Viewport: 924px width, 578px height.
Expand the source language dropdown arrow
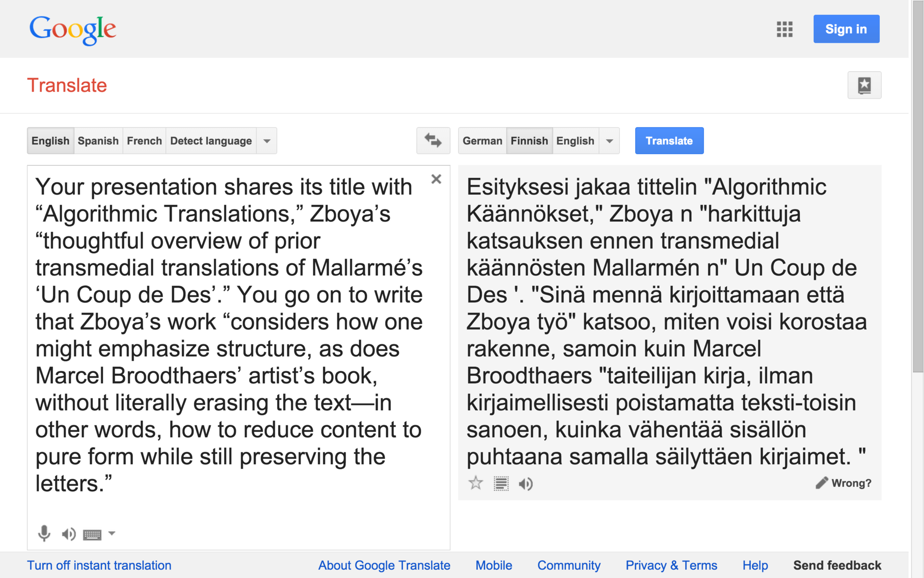tap(267, 141)
